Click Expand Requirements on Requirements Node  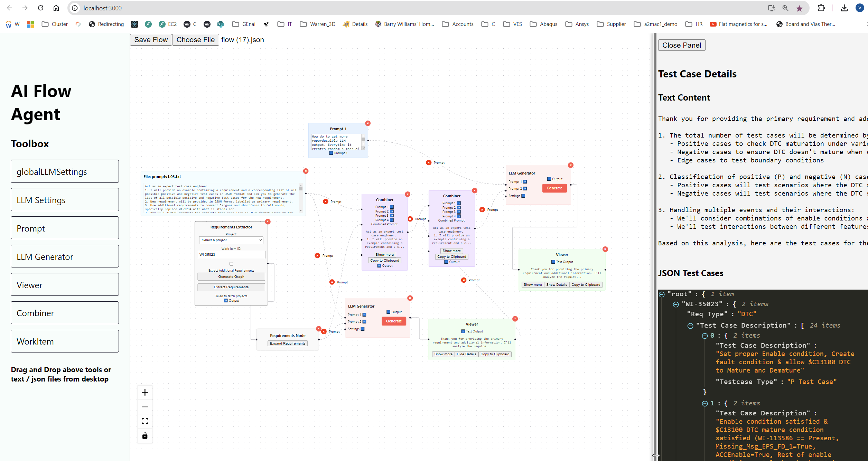pyautogui.click(x=287, y=343)
